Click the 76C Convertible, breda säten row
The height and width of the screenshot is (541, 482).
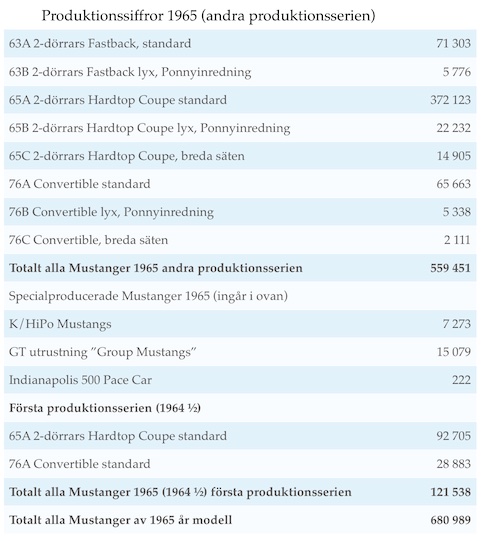240,240
